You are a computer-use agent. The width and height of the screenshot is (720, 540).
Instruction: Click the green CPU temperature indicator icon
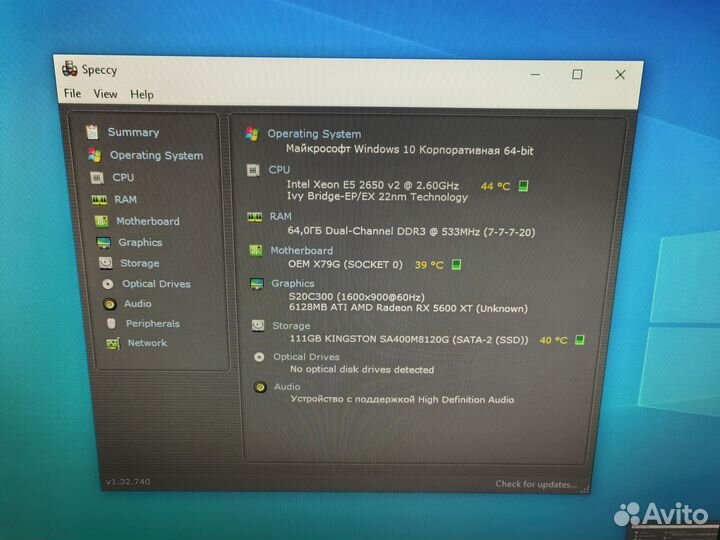523,186
